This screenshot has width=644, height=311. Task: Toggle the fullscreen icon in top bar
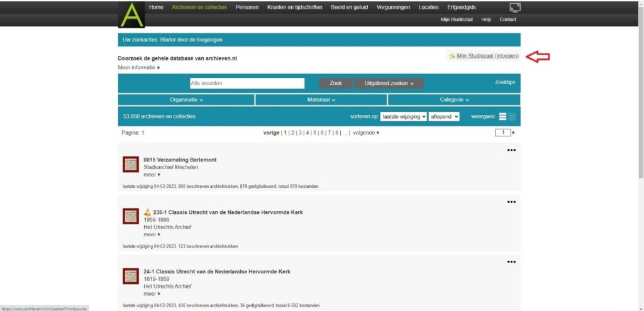[x=514, y=7]
